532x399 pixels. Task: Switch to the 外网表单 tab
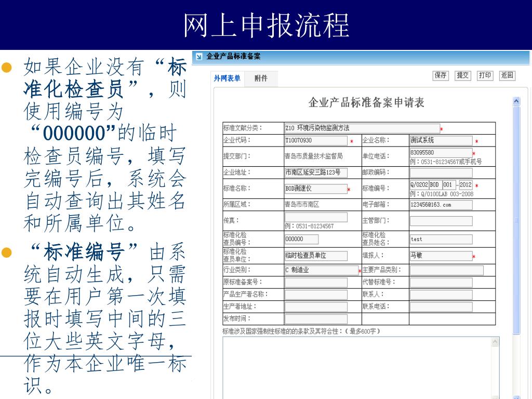227,78
